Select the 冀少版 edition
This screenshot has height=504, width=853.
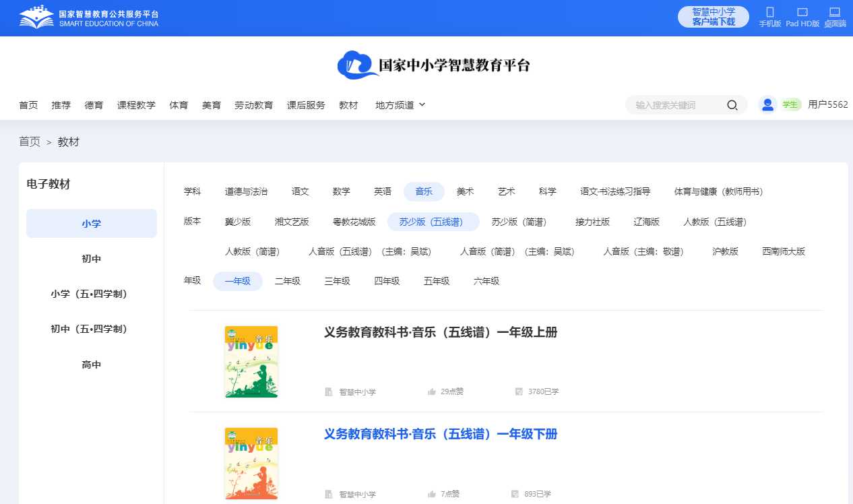[x=238, y=222]
